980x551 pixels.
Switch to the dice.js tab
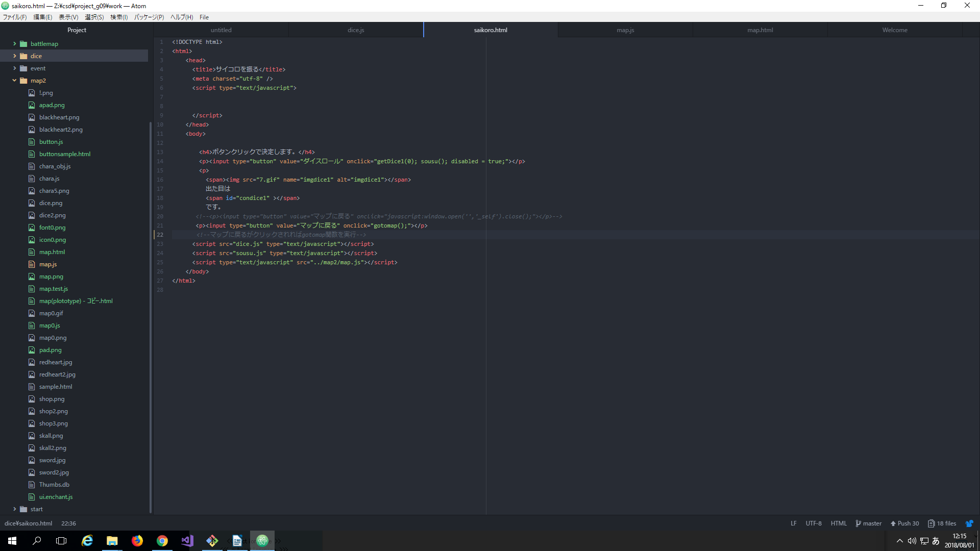[x=356, y=30]
